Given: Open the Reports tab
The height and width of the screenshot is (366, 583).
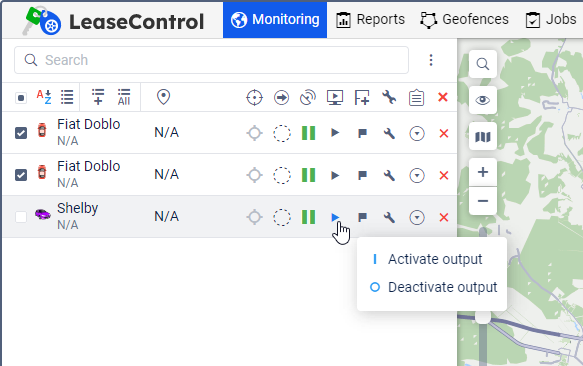Looking at the screenshot, I should click(370, 19).
